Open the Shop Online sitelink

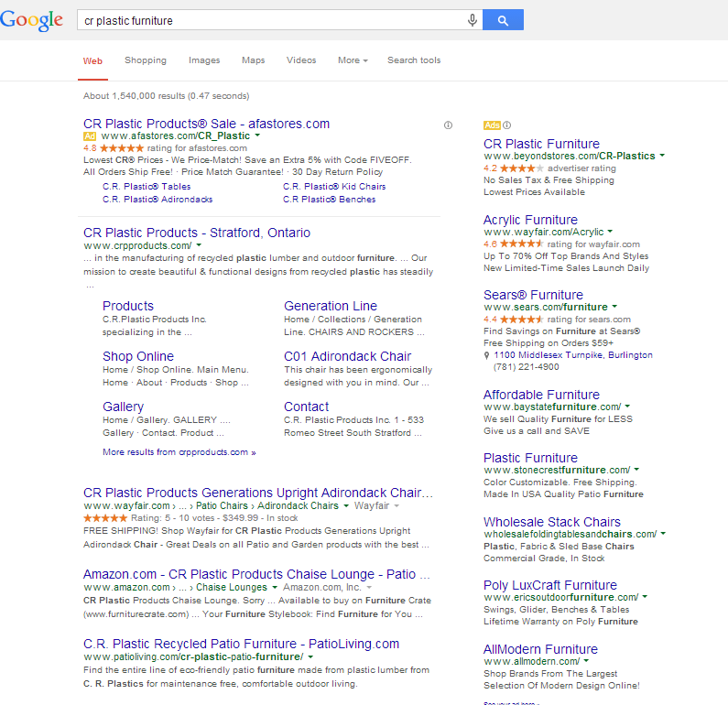tap(138, 356)
